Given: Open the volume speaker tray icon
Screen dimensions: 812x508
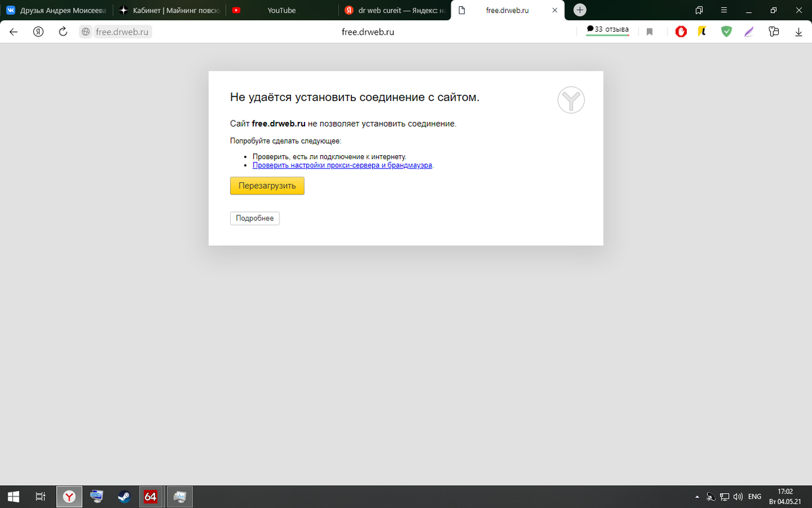Looking at the screenshot, I should 738,496.
